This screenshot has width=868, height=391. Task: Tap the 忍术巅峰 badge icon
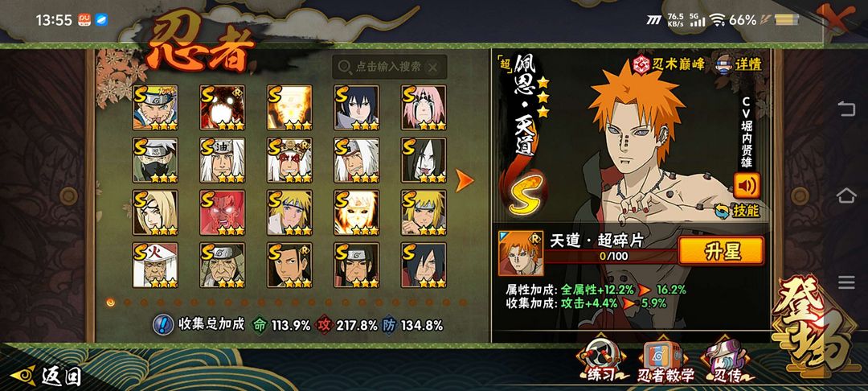tap(669, 64)
